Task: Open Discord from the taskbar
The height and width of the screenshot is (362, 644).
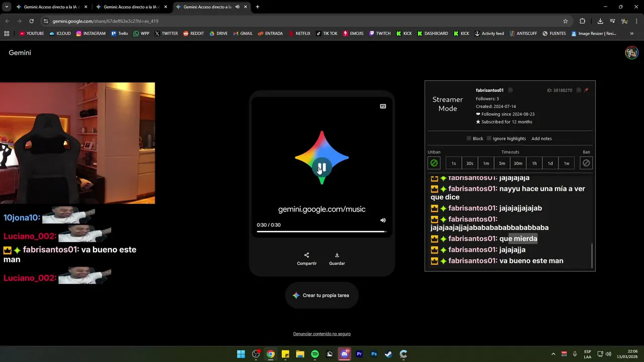Action: pos(345,354)
